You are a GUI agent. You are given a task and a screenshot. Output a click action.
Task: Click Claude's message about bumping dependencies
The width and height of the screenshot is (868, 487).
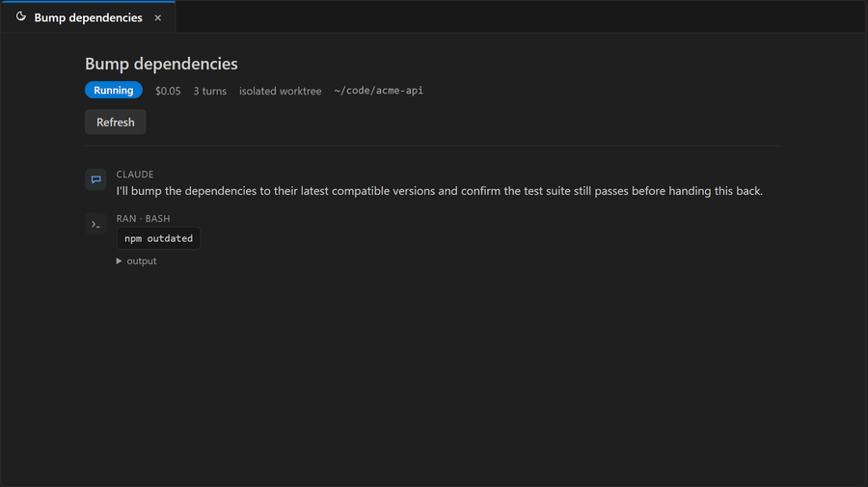click(x=439, y=191)
